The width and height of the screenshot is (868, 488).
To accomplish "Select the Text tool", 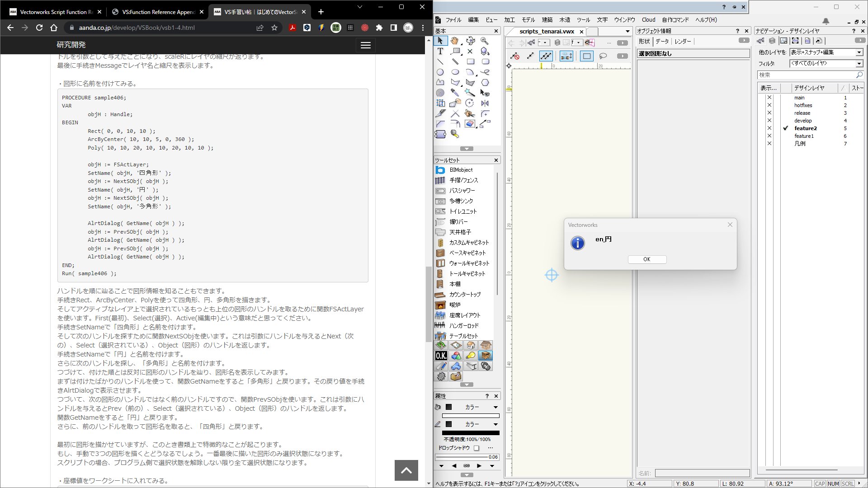I will coord(440,52).
